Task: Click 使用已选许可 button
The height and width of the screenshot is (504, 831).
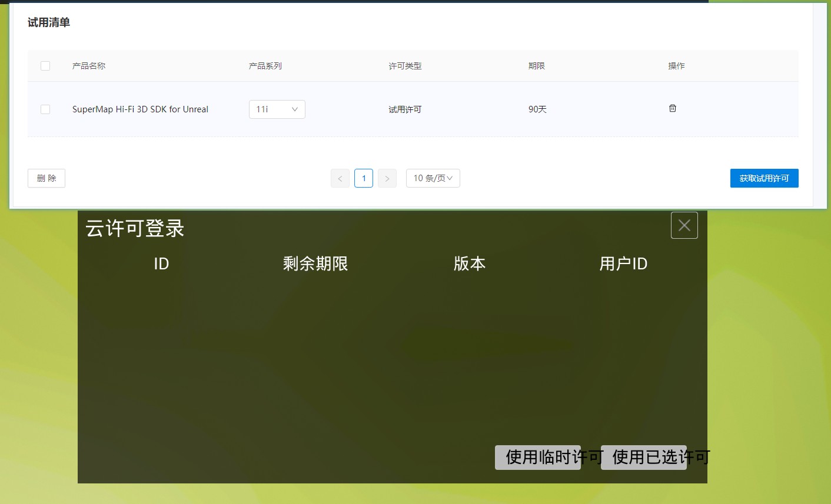Action: click(644, 457)
